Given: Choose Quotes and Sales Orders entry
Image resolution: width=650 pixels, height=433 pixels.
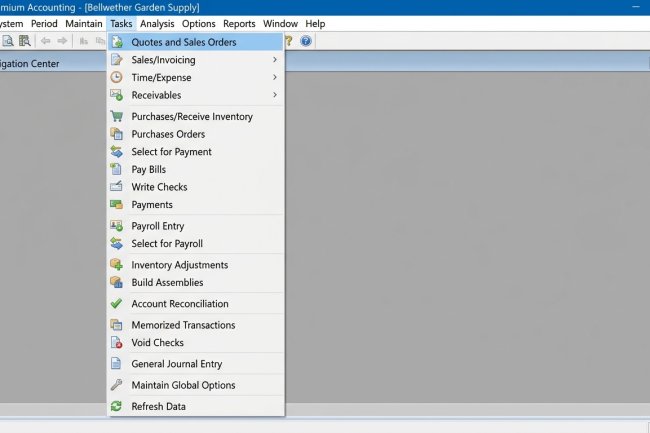Looking at the screenshot, I should [196, 42].
